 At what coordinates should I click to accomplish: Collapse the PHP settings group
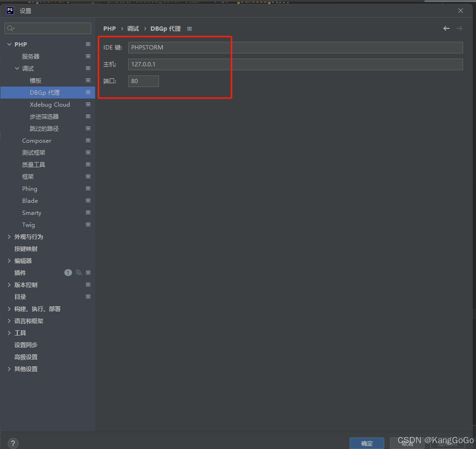[x=10, y=44]
